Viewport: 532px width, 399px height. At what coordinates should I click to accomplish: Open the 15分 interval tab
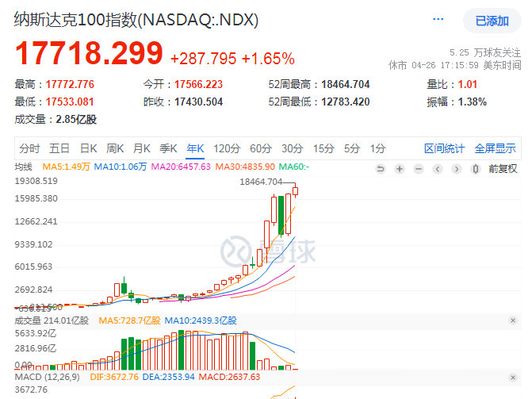point(323,148)
